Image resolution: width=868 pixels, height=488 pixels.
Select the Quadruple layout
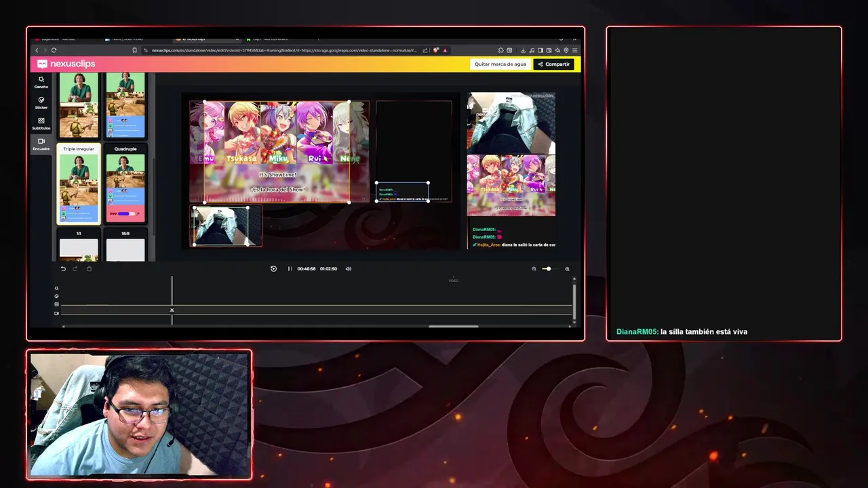(125, 184)
